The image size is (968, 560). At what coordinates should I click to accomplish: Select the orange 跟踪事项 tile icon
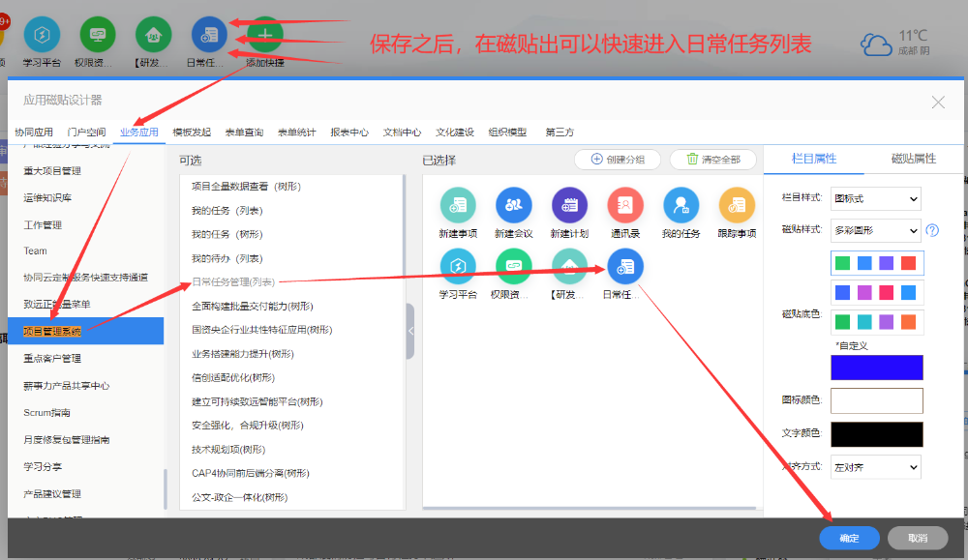pos(737,205)
